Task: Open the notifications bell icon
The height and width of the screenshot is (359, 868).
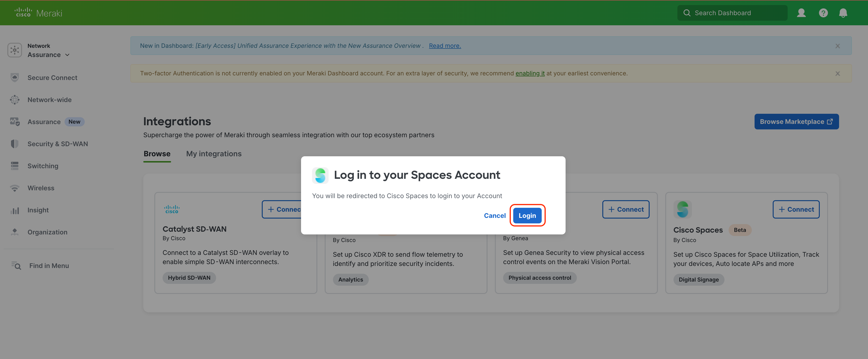Action: (x=843, y=13)
